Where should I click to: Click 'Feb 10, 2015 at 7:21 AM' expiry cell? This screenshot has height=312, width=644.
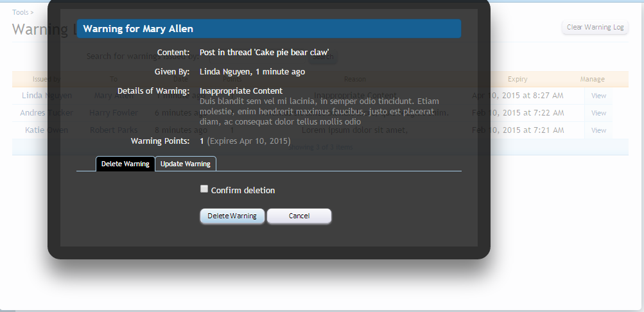[518, 130]
